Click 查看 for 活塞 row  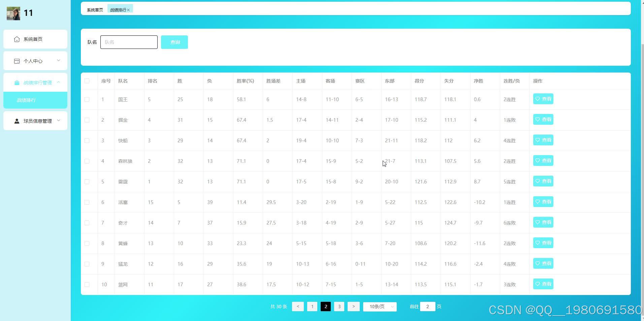pos(543,202)
